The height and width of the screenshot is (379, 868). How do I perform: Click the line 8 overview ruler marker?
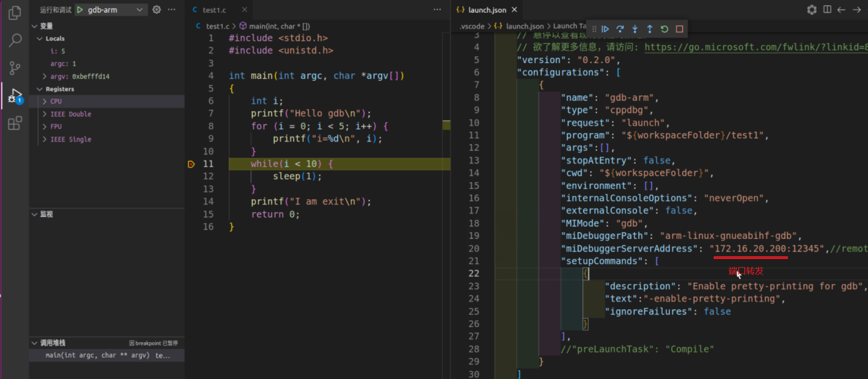(446, 125)
